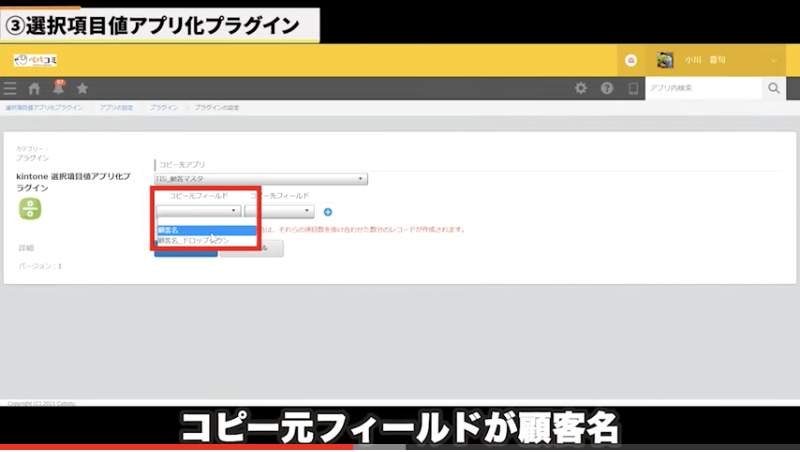Image resolution: width=800 pixels, height=452 pixels.
Task: Click the star bookmarks icon
Action: (82, 89)
